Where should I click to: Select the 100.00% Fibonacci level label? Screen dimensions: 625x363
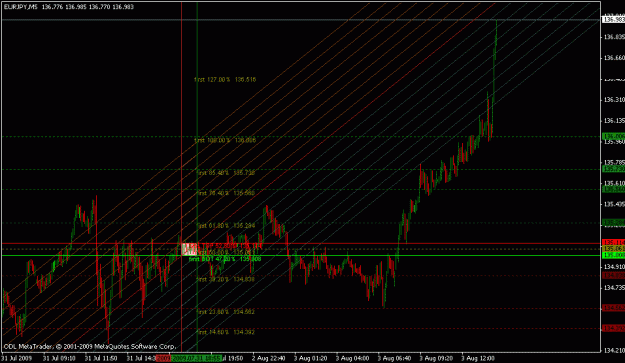click(225, 140)
